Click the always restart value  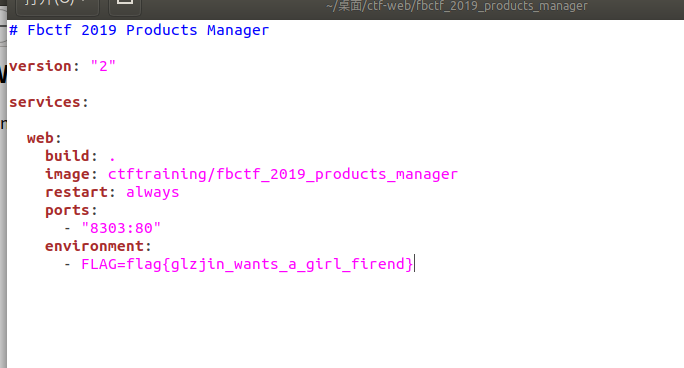153,192
